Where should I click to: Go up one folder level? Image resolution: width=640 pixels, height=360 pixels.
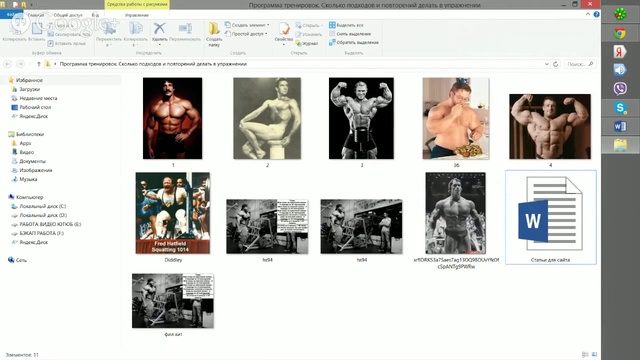click(x=39, y=64)
